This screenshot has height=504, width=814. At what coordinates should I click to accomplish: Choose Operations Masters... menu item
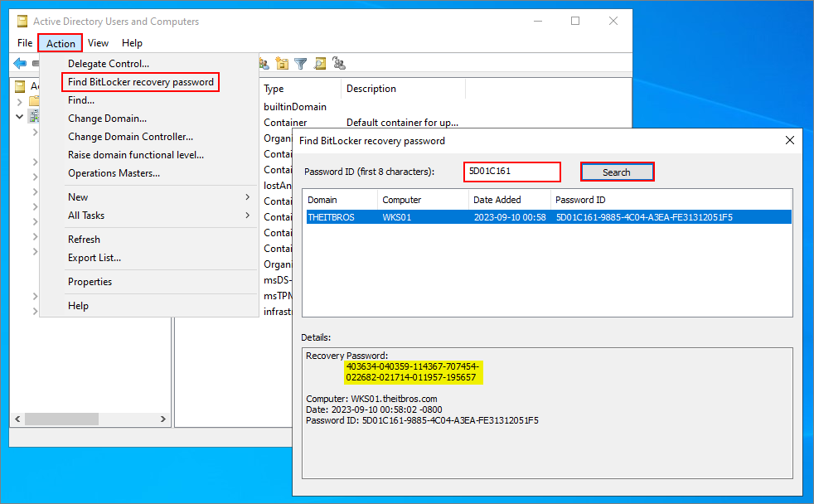click(114, 173)
